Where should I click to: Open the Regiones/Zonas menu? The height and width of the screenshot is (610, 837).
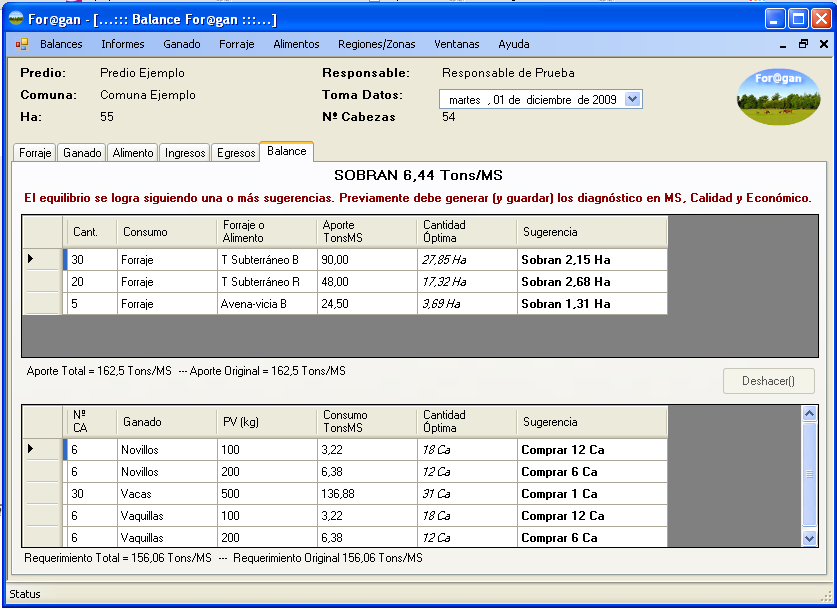click(376, 44)
